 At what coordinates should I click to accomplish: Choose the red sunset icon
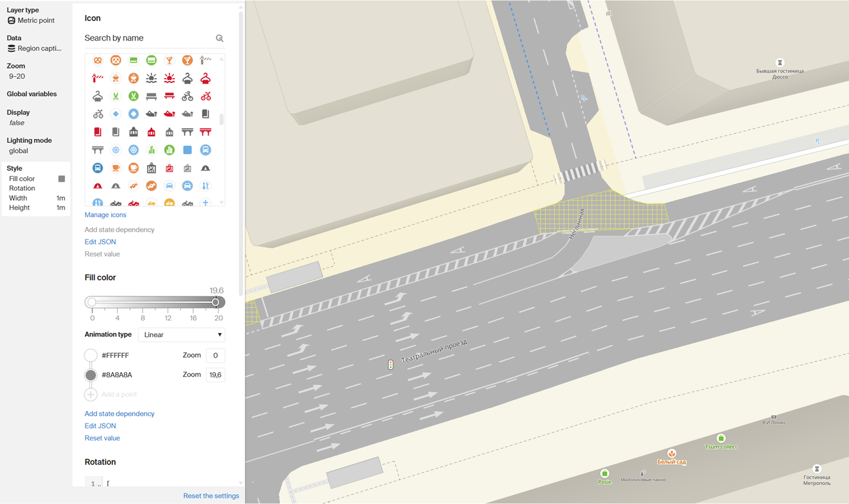tap(169, 78)
